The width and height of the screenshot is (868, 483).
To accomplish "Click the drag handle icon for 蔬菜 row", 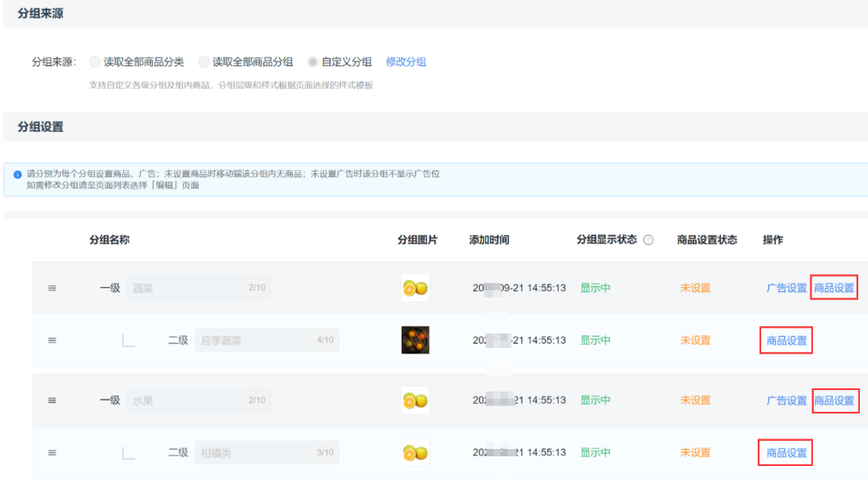I will click(53, 288).
